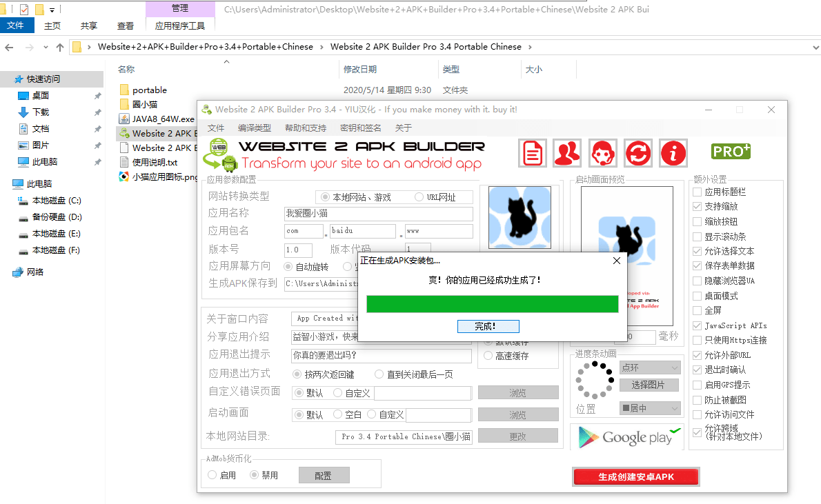The height and width of the screenshot is (504, 821).
Task: Click Explorer up-one-level arrow
Action: pos(60,47)
